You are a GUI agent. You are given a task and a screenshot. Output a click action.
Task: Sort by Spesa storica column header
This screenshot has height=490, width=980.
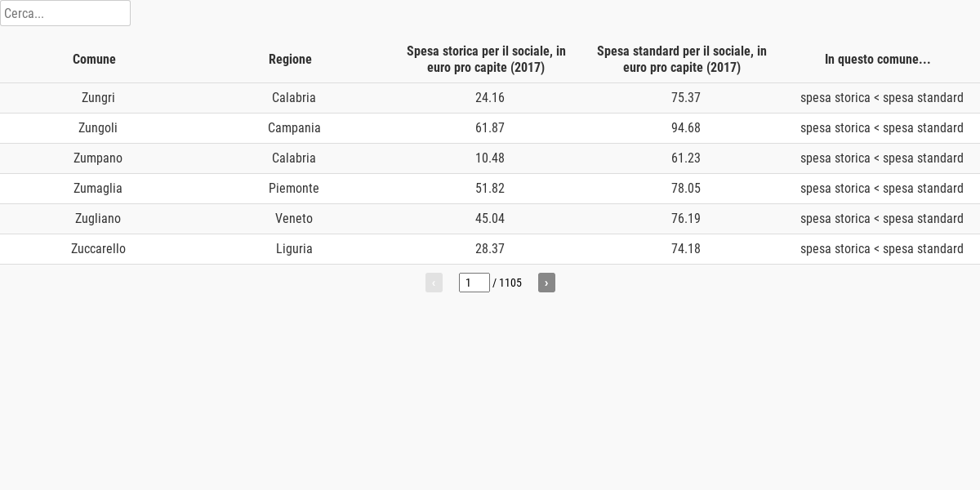pyautogui.click(x=486, y=59)
